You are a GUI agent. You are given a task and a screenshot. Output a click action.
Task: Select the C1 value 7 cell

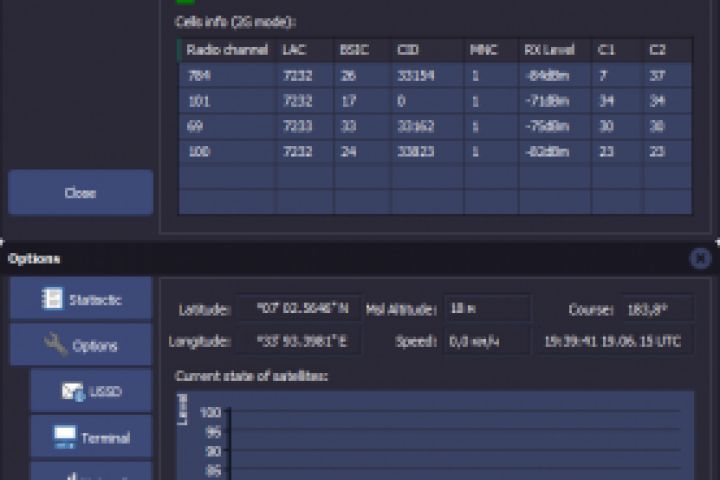[x=617, y=75]
